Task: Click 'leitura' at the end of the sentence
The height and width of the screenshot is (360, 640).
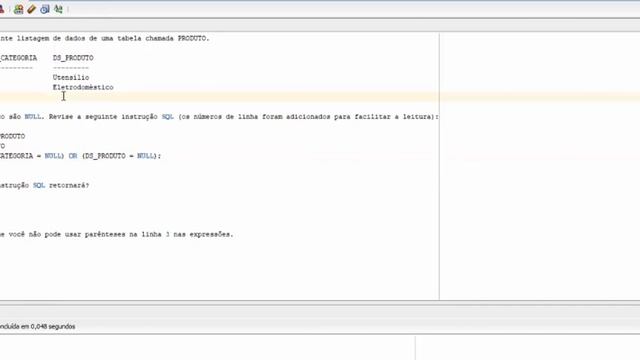Action: [x=418, y=117]
